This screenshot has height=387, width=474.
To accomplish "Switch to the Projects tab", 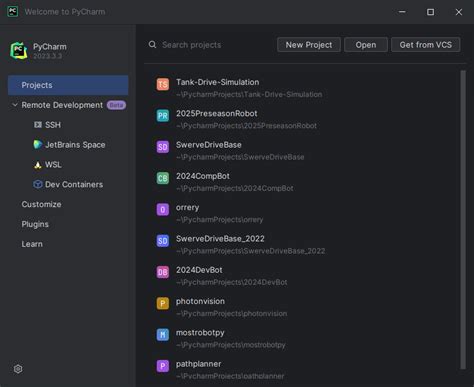I will [68, 85].
